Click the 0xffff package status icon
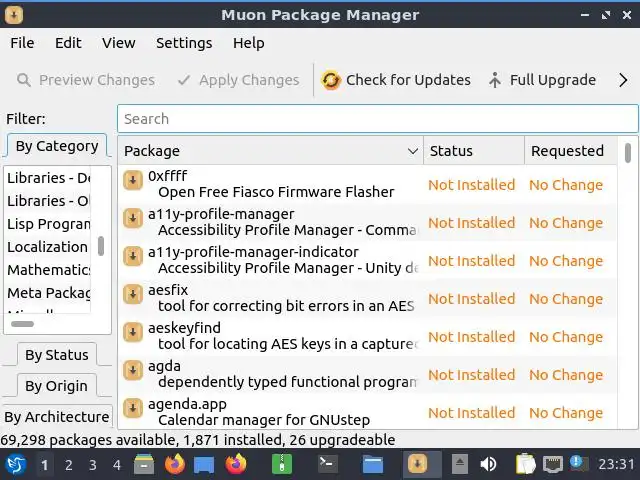 coord(132,180)
